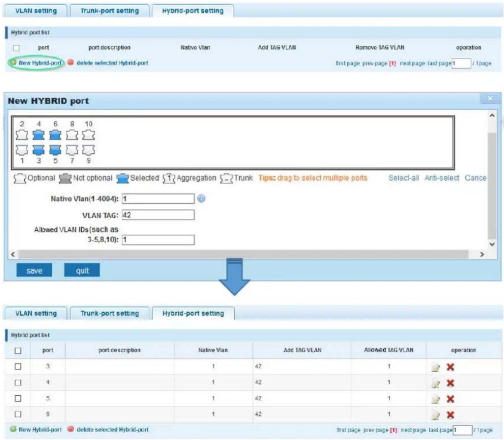Image resolution: width=504 pixels, height=440 pixels.
Task: Edit hybrid port 3 entry
Action: pyautogui.click(x=436, y=367)
